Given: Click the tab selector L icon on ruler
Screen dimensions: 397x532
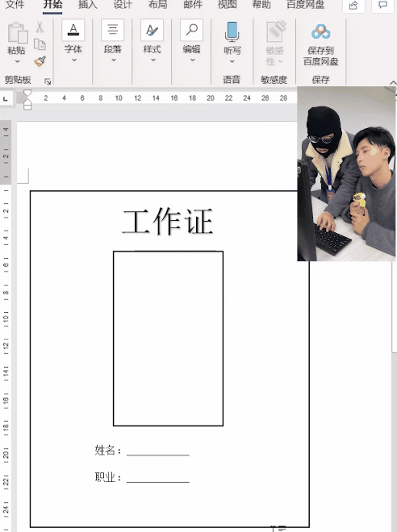Looking at the screenshot, I should coord(6,98).
